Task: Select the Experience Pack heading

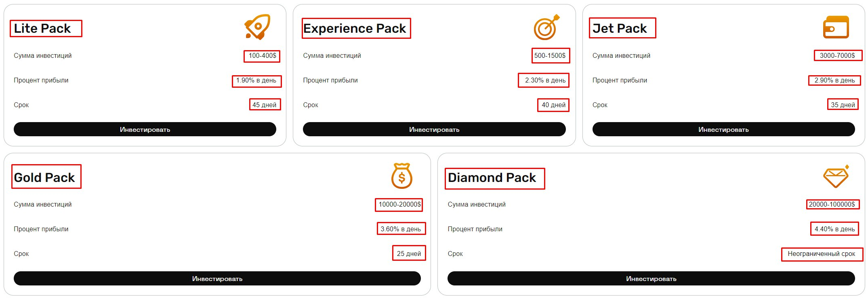Action: point(355,28)
